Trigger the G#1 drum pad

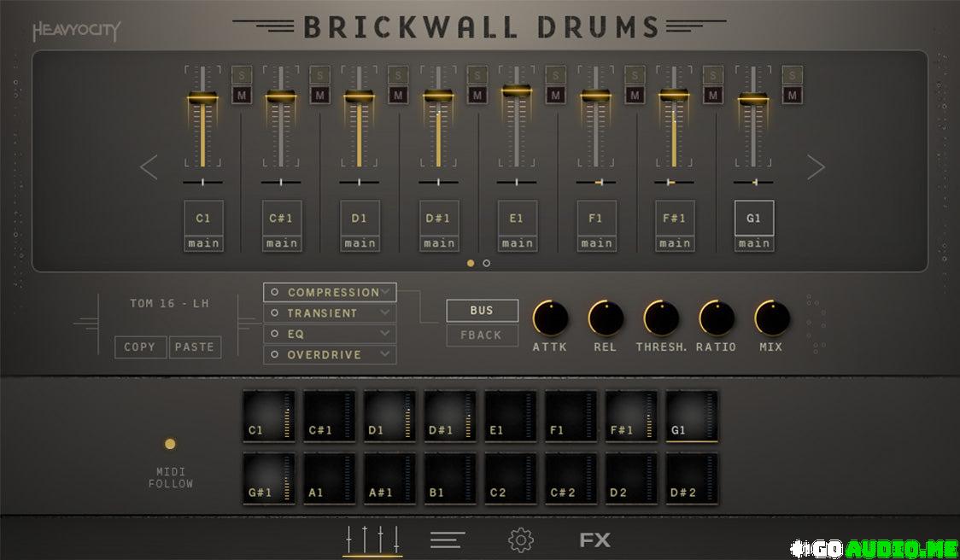point(269,479)
